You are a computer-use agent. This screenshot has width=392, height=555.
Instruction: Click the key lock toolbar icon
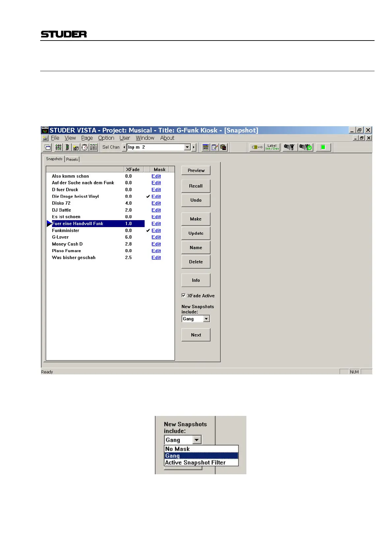pos(257,147)
